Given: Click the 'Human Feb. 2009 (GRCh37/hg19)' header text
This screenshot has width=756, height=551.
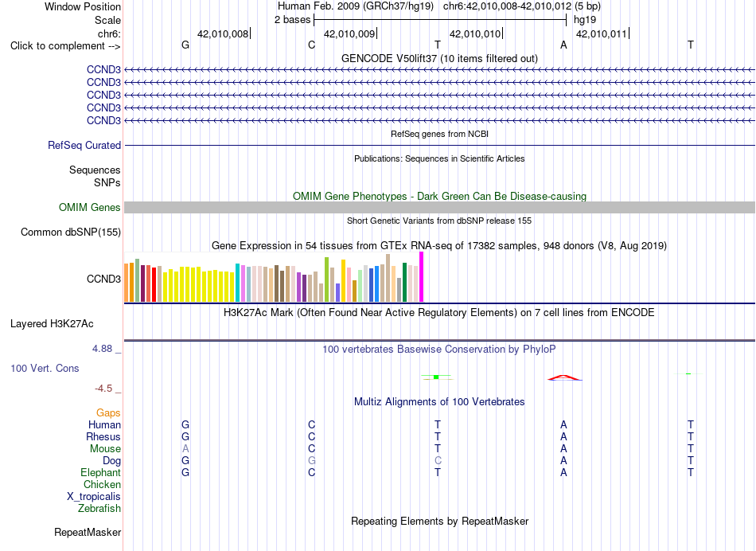Looking at the screenshot, I should point(356,6).
